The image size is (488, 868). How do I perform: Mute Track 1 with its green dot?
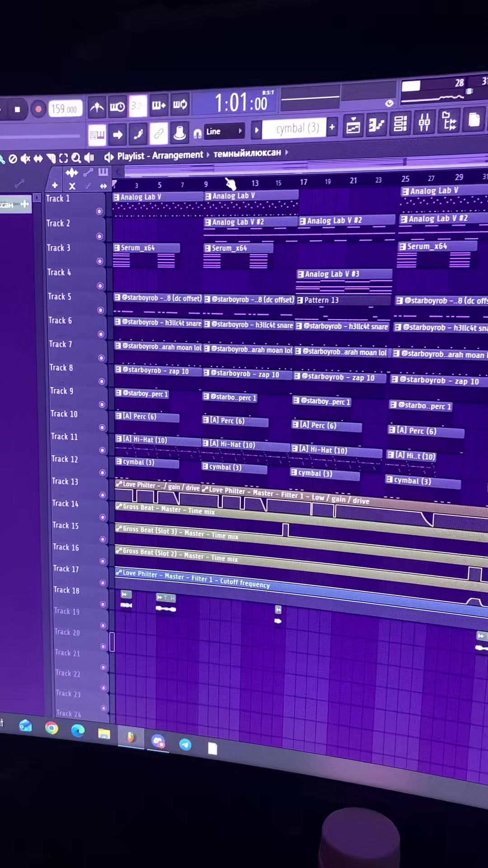coord(99,212)
